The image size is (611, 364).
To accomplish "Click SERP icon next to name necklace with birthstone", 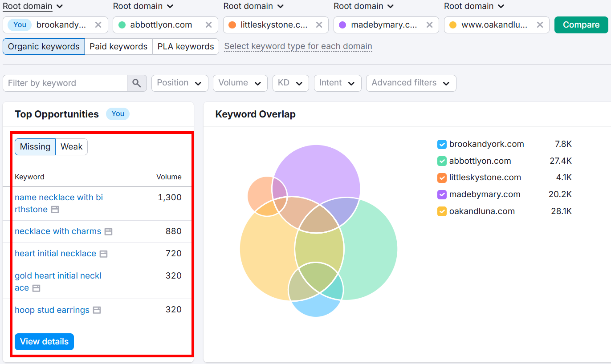I will click(55, 210).
